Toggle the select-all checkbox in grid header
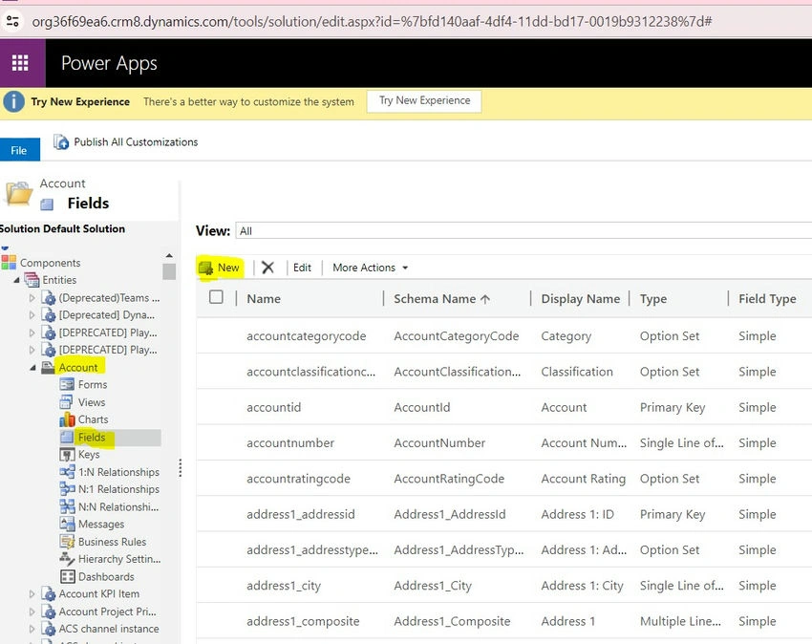Viewport: 812px width, 644px height. [216, 297]
